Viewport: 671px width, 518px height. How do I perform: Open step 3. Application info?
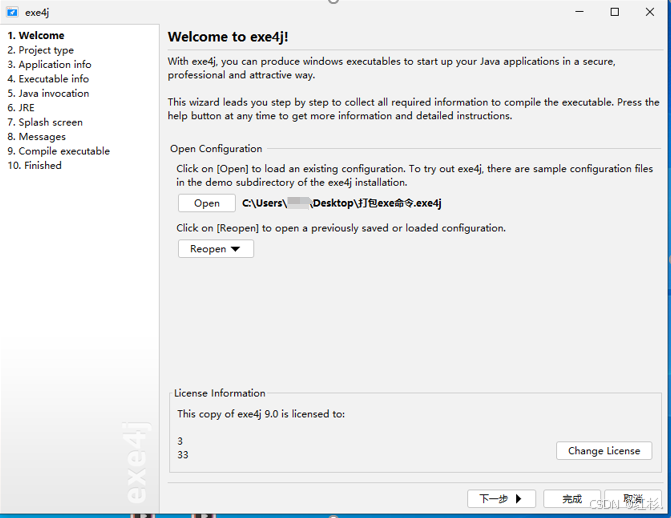tap(49, 64)
